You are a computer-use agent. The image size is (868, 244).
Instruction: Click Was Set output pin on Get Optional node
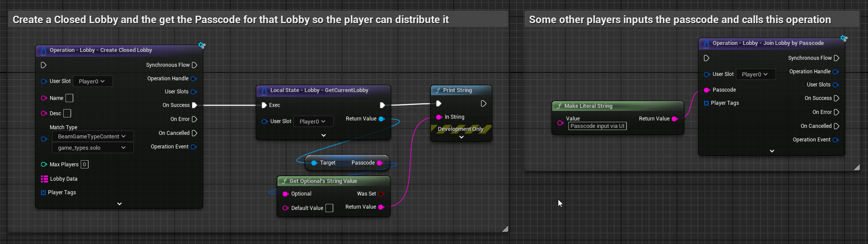[381, 194]
